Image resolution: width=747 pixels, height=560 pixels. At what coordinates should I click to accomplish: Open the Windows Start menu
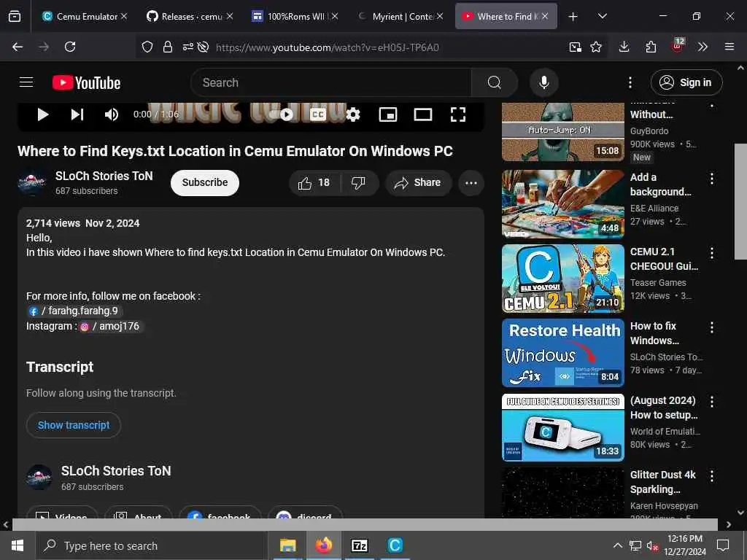pos(18,545)
